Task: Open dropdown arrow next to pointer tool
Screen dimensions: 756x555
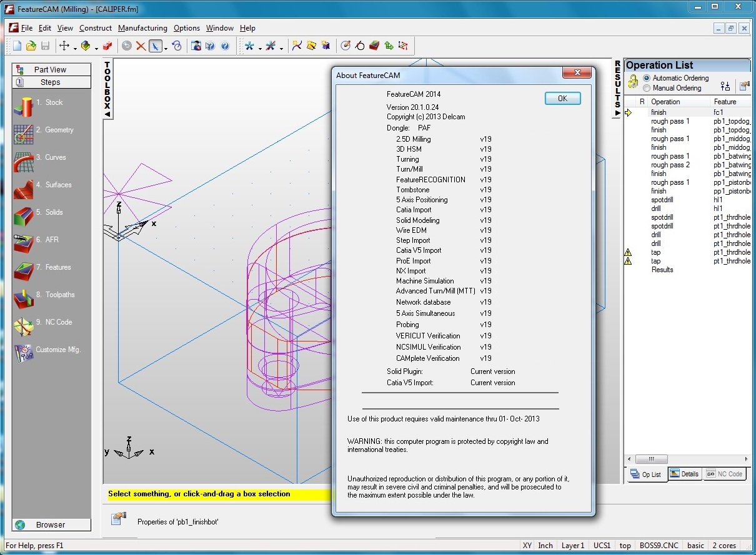Action: pyautogui.click(x=166, y=48)
